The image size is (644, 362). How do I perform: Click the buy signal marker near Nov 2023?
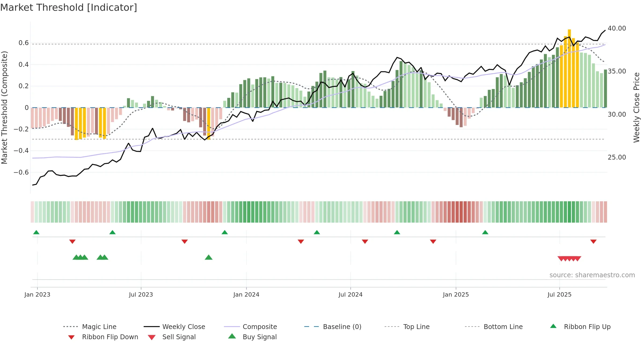208,257
